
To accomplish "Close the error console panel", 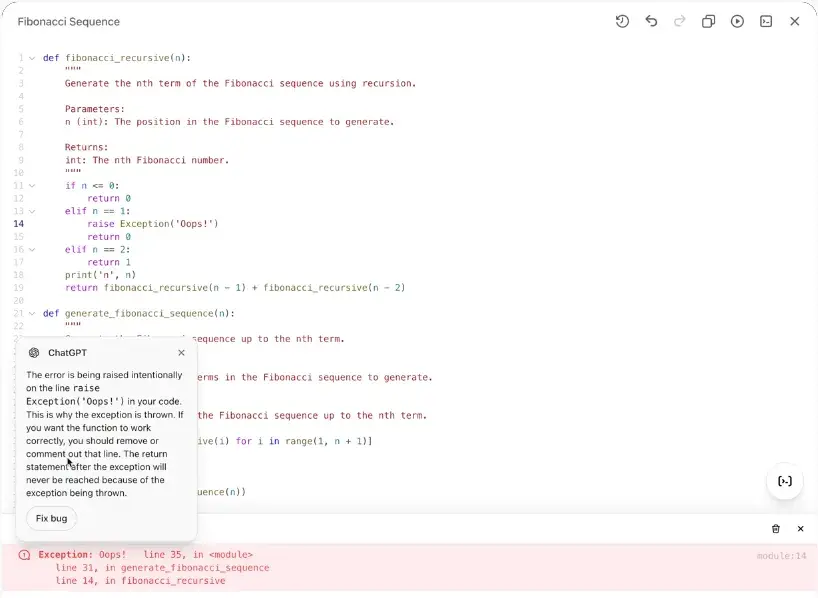I will coord(800,529).
